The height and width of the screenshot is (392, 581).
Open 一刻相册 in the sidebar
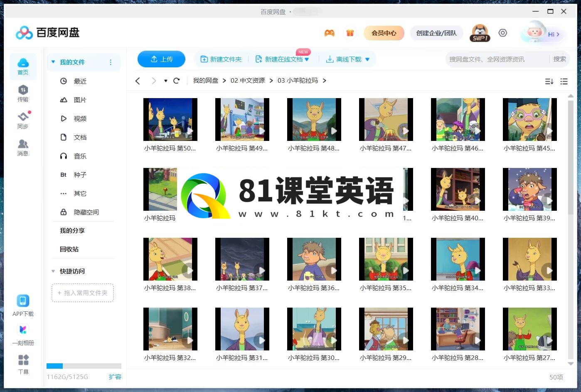(23, 335)
